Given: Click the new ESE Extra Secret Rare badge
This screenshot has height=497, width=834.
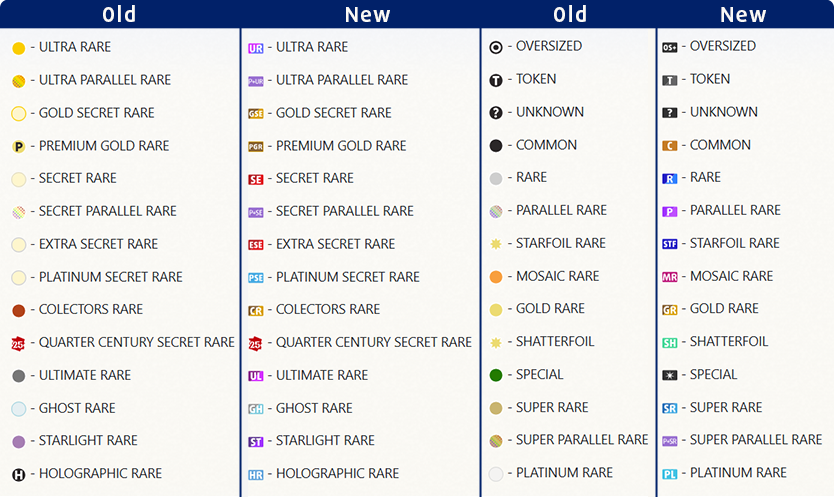Looking at the screenshot, I should pyautogui.click(x=256, y=245).
